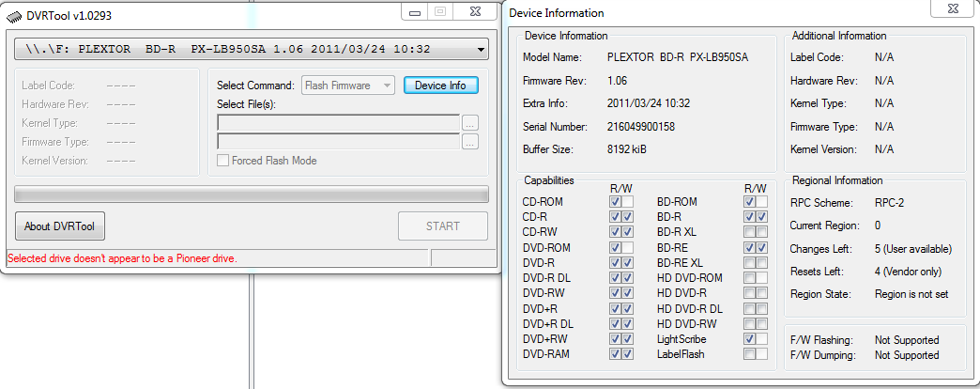This screenshot has height=389, width=980.
Task: Open the drive selection dropdown
Action: pos(252,49)
